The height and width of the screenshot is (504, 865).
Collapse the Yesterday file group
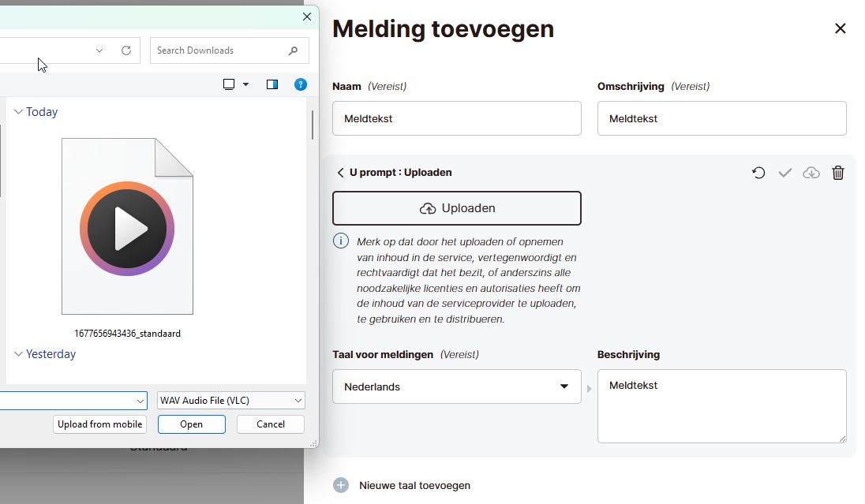18,354
